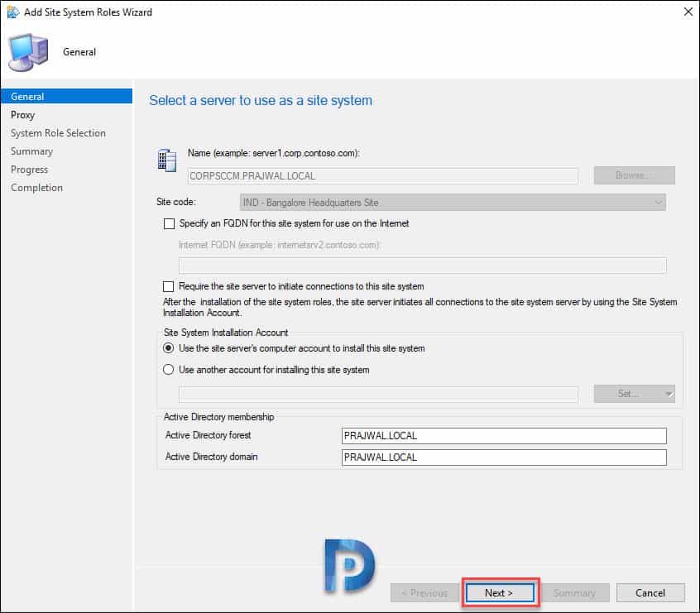Screen dimensions: 700x613
Task: Click the Browse button
Action: pyautogui.click(x=634, y=175)
